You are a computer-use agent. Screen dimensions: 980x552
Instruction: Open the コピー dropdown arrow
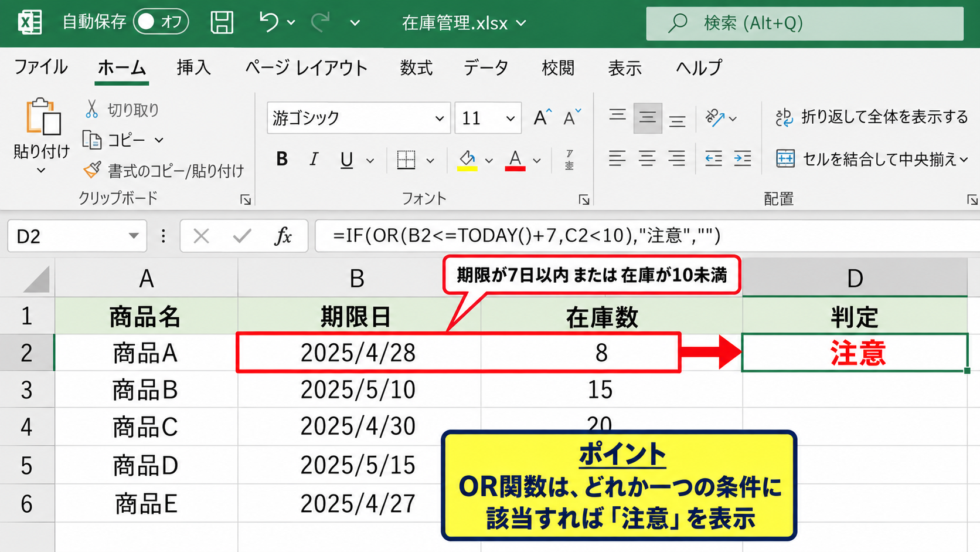159,141
